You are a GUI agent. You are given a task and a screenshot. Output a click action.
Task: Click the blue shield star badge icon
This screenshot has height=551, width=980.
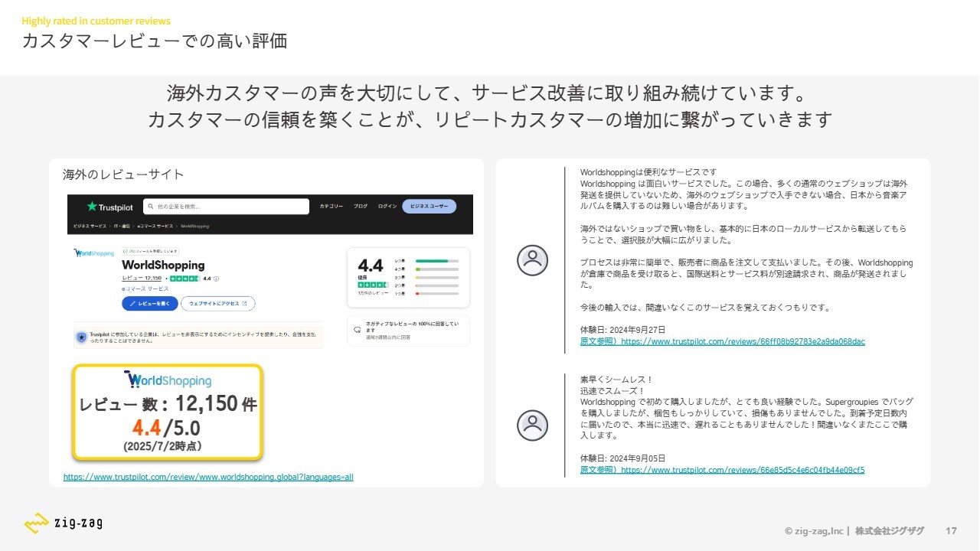click(x=81, y=337)
